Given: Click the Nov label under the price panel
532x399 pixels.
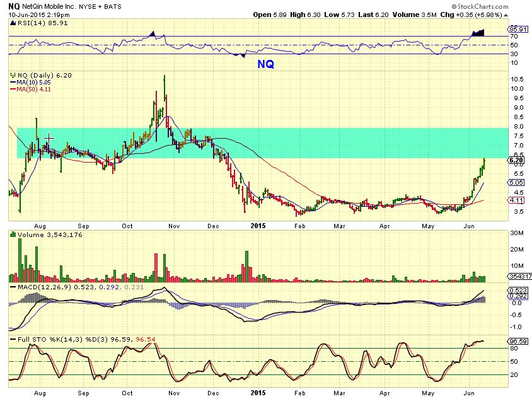Looking at the screenshot, I should [174, 226].
